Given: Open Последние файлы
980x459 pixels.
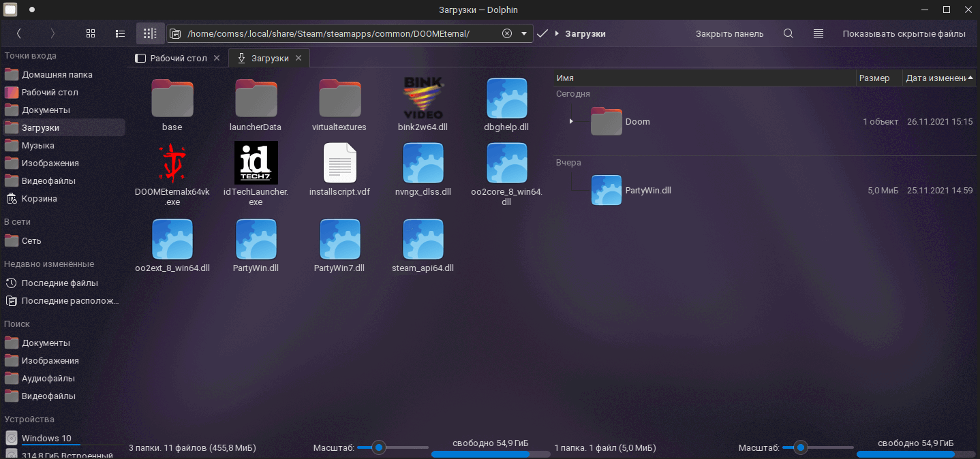Looking at the screenshot, I should point(63,283).
